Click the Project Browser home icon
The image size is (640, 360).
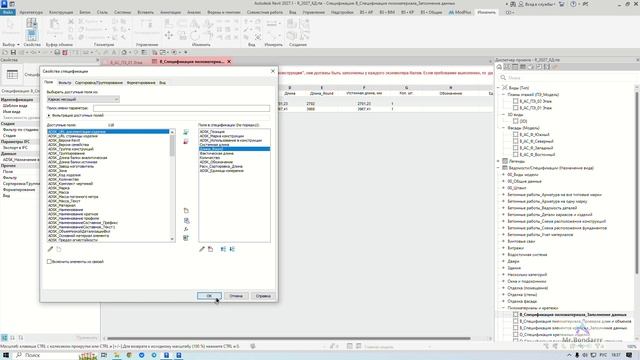pyautogui.click(x=499, y=67)
